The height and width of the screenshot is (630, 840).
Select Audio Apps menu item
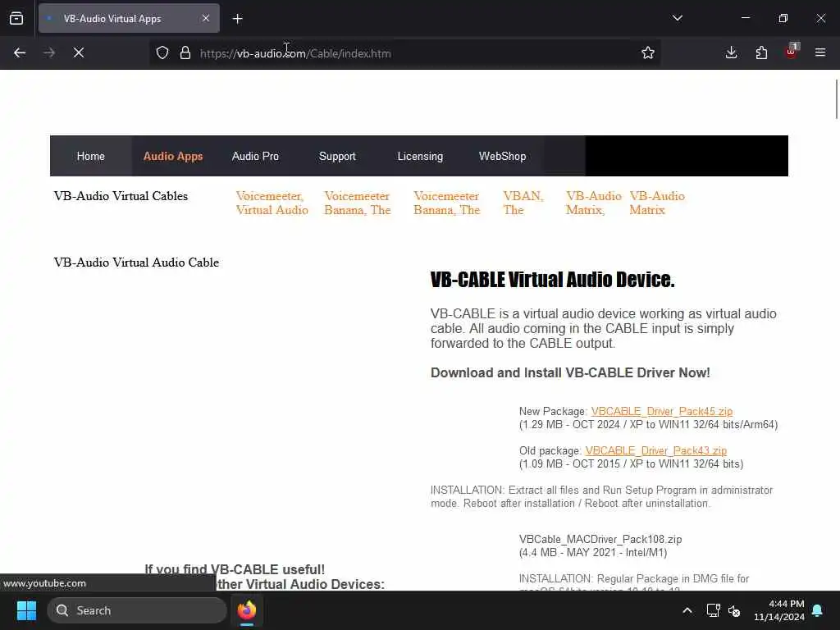173,156
